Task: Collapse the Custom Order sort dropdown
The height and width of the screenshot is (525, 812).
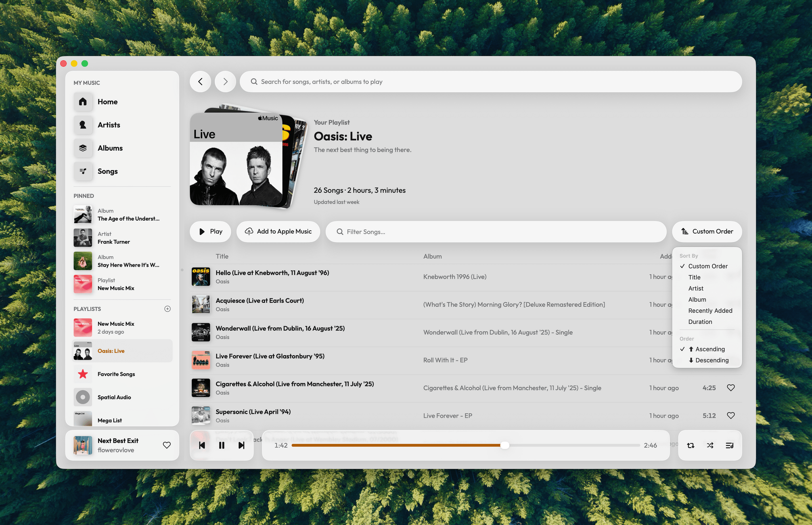Action: pos(707,231)
